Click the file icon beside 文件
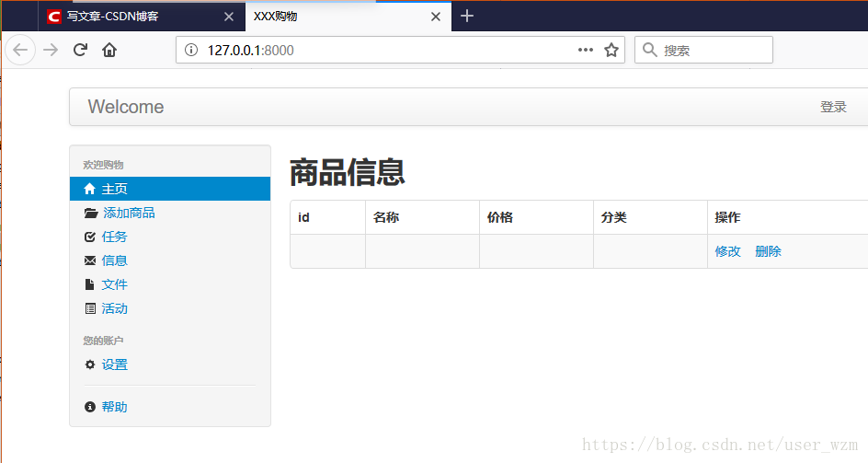Screen dimensions: 868x463 (89, 284)
